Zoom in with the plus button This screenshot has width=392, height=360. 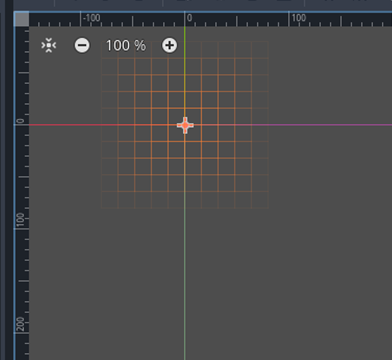[x=169, y=45]
